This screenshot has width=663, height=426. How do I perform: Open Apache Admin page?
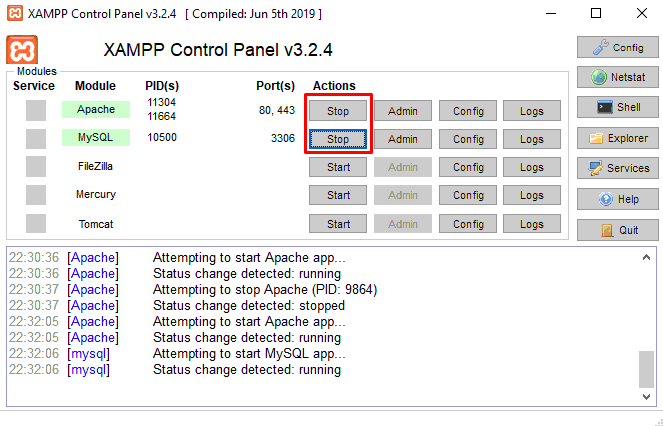(x=403, y=111)
